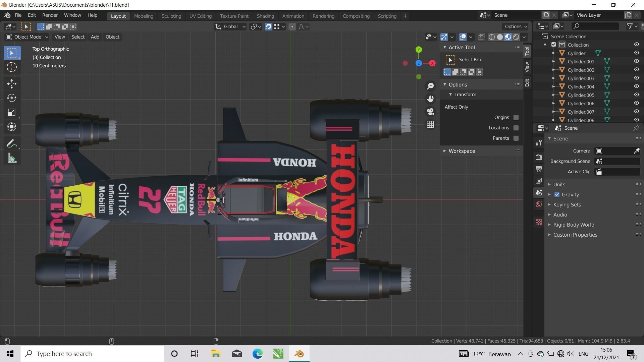Open the header Options dropdown
The height and width of the screenshot is (362, 644).
pos(516,27)
